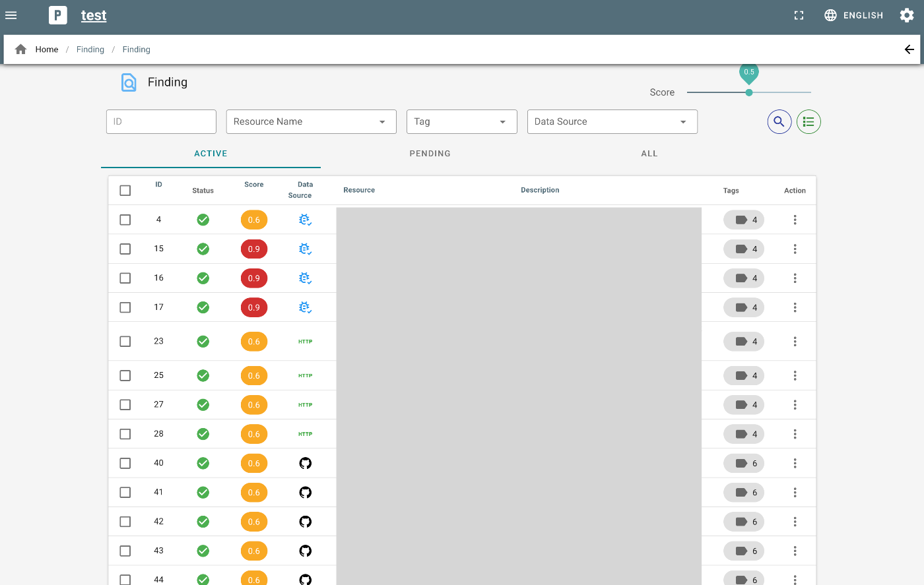924x585 pixels.
Task: Toggle fullscreen mode icon
Action: coord(799,15)
